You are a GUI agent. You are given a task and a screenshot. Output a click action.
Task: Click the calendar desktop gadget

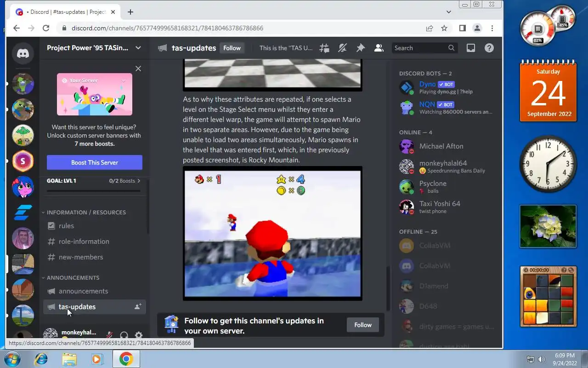coord(548,92)
